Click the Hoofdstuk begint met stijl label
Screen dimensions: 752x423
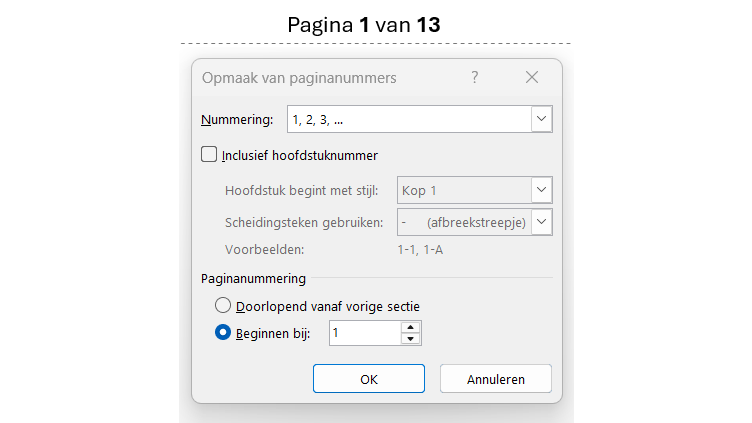[307, 190]
